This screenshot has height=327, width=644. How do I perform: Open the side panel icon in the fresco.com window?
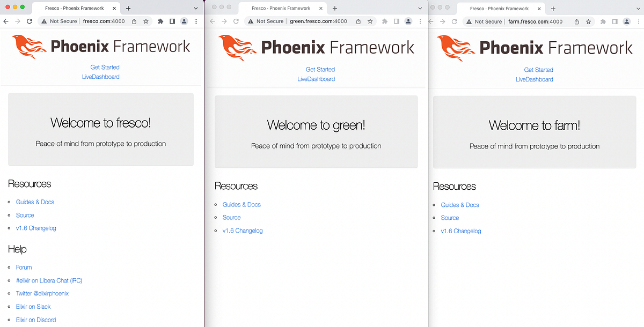[x=172, y=21]
